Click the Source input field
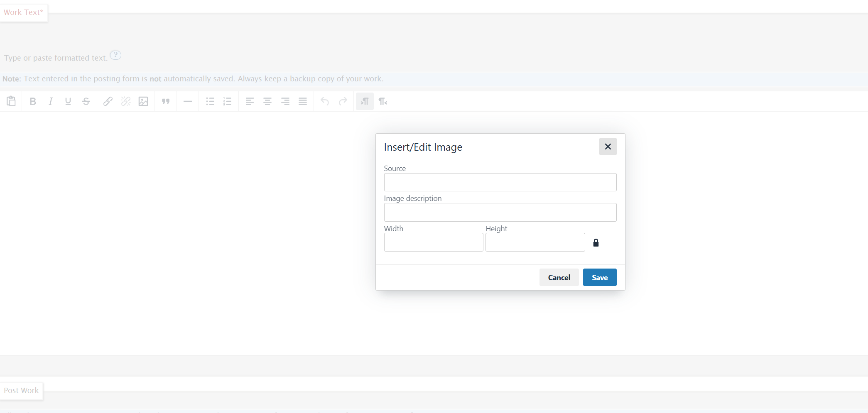Image resolution: width=868 pixels, height=413 pixels. [x=500, y=182]
